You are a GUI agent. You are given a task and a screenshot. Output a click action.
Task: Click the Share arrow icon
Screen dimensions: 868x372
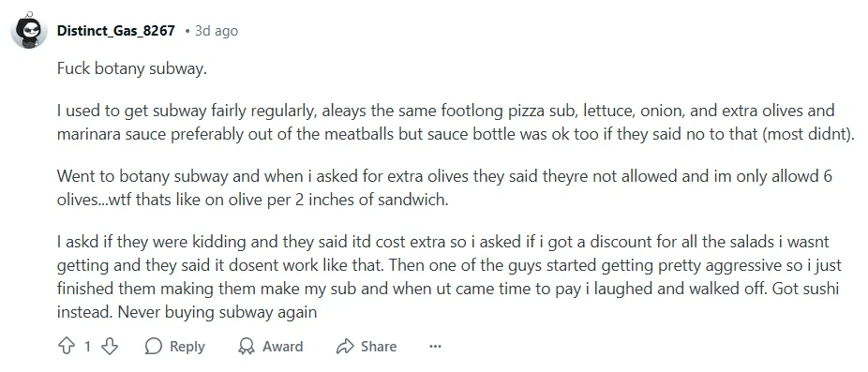tap(345, 347)
